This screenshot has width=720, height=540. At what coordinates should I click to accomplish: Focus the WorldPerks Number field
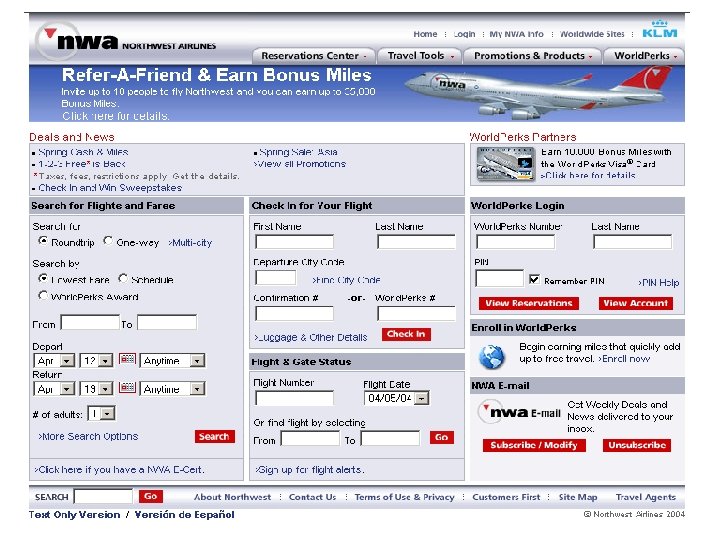(515, 242)
